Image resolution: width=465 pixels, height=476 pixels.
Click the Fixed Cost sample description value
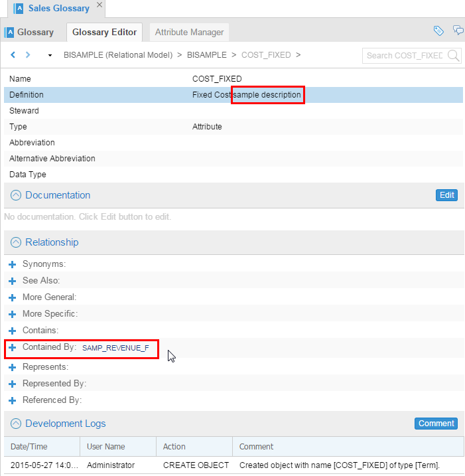246,95
